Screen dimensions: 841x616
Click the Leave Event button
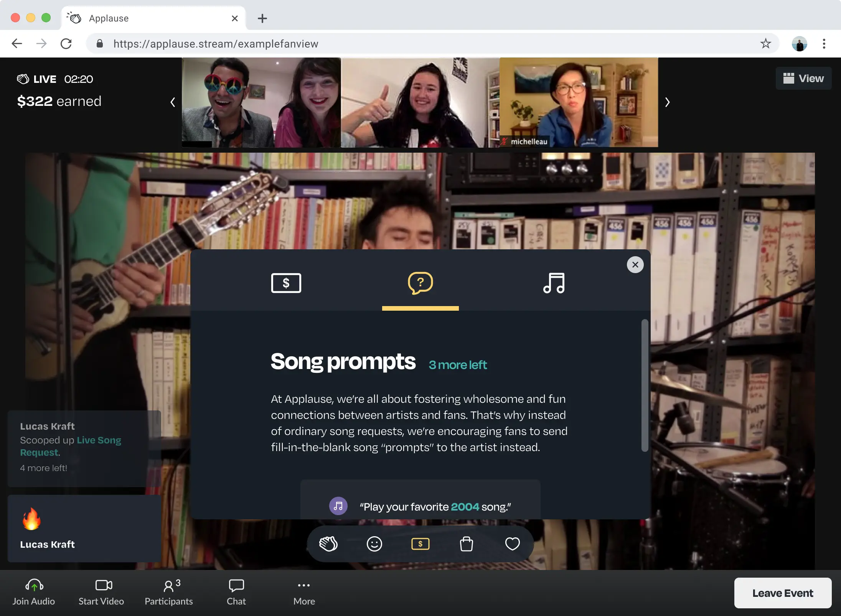[x=783, y=593]
